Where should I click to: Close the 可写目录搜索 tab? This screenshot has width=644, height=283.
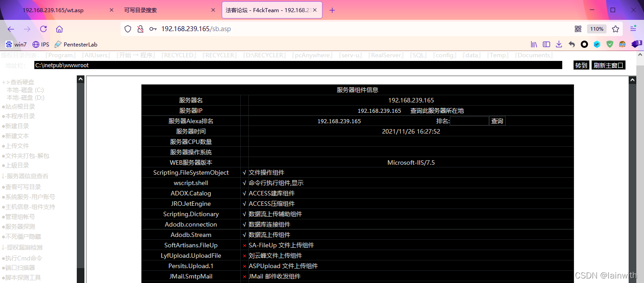pos(213,10)
